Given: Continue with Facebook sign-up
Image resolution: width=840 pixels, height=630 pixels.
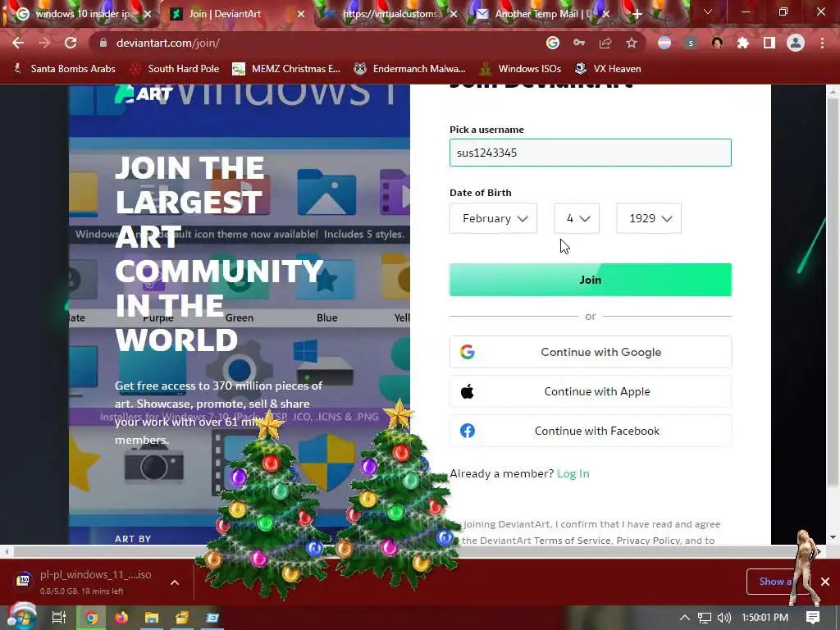Looking at the screenshot, I should point(591,431).
